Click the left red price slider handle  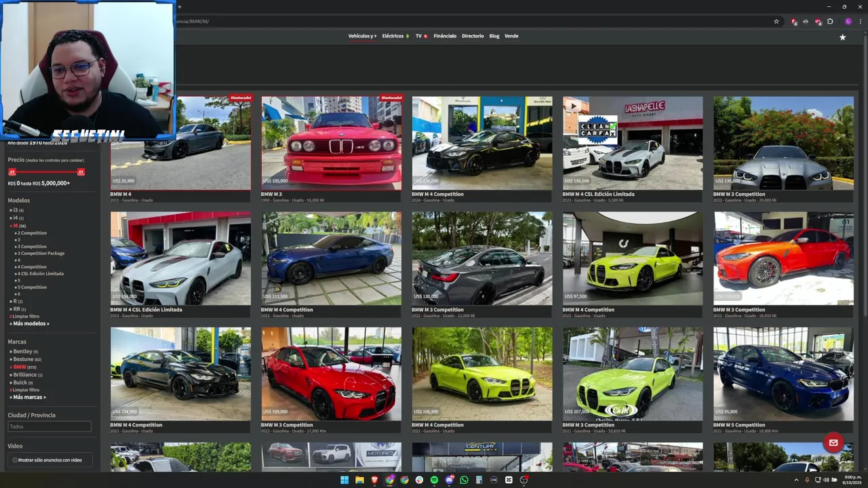click(12, 172)
